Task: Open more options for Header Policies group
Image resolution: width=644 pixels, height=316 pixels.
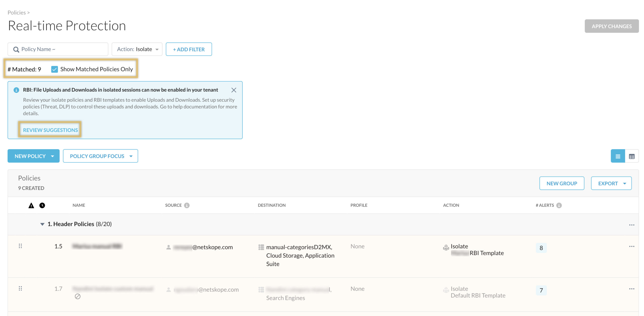Action: [x=631, y=225]
